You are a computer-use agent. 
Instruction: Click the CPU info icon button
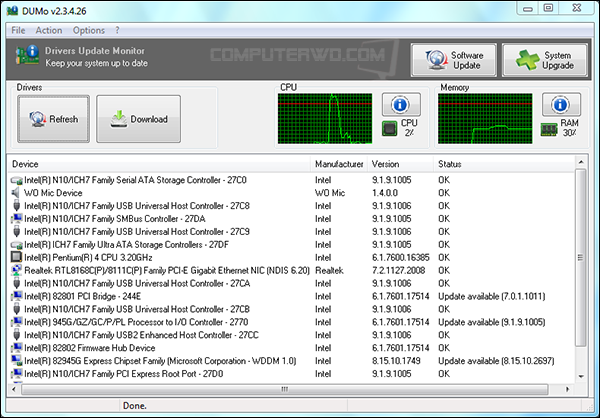pos(401,104)
